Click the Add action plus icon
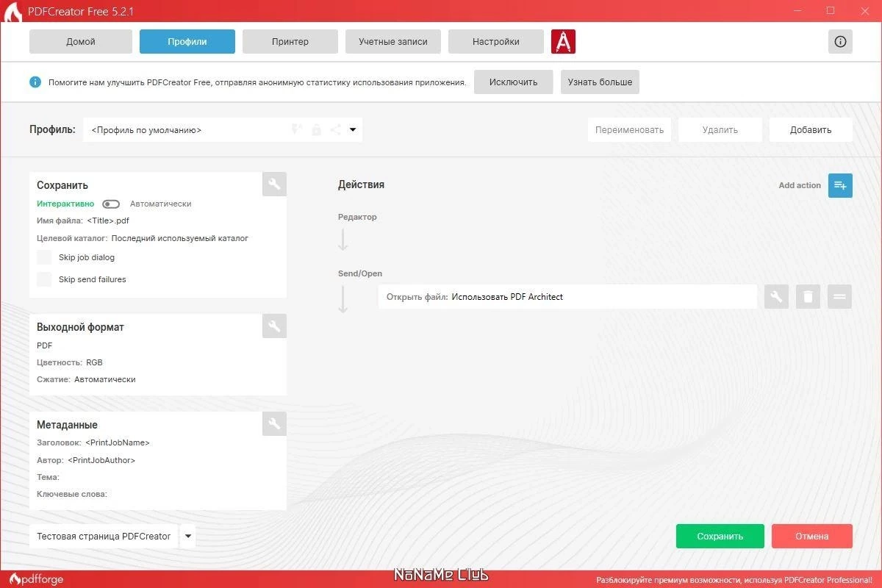 [840, 185]
